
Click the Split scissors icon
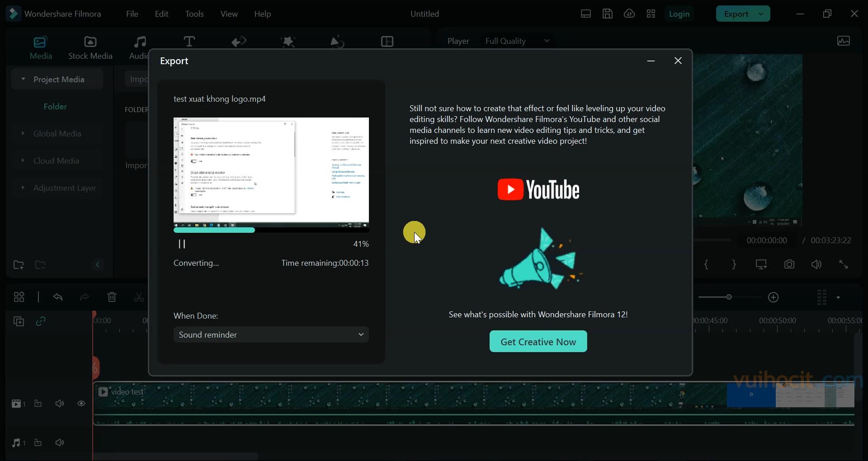[139, 297]
